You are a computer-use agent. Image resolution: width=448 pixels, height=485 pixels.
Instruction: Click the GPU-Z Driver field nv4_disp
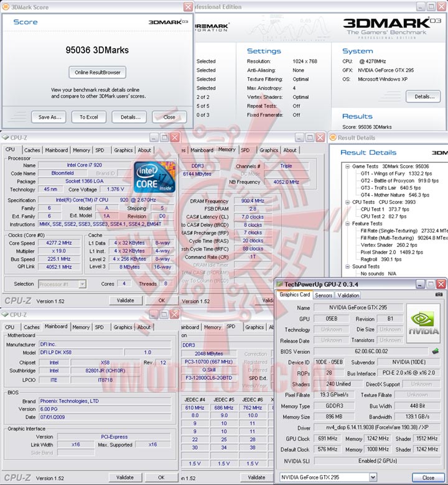(x=377, y=427)
